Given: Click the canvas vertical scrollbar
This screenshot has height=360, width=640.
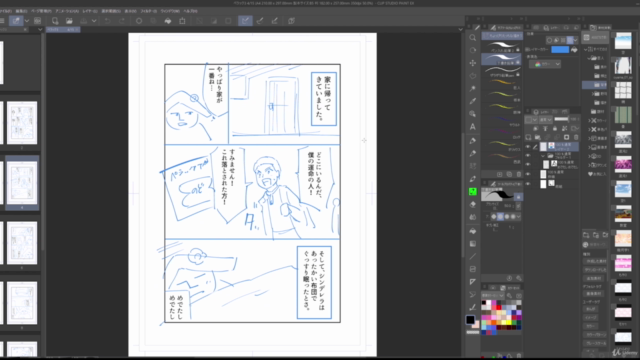Looking at the screenshot, I should pyautogui.click(x=462, y=196).
